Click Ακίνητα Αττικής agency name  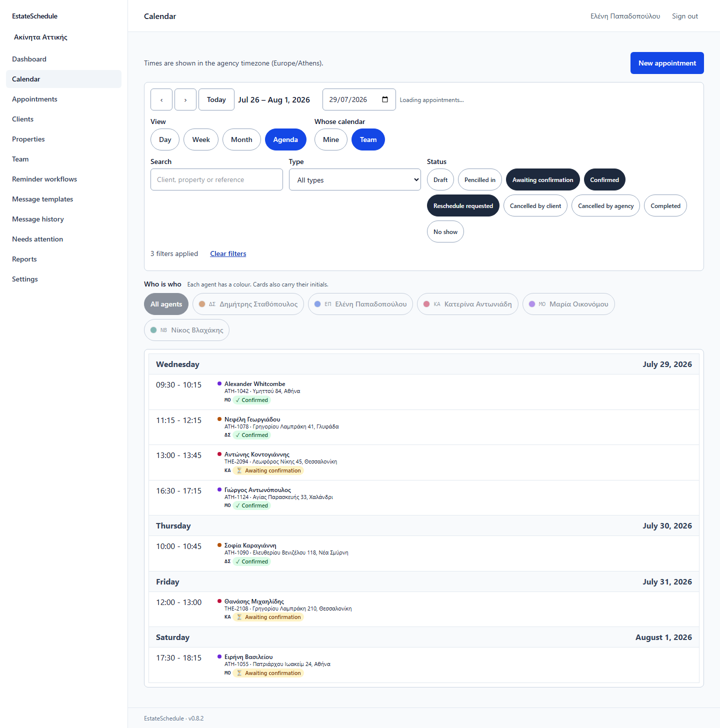pyautogui.click(x=40, y=37)
